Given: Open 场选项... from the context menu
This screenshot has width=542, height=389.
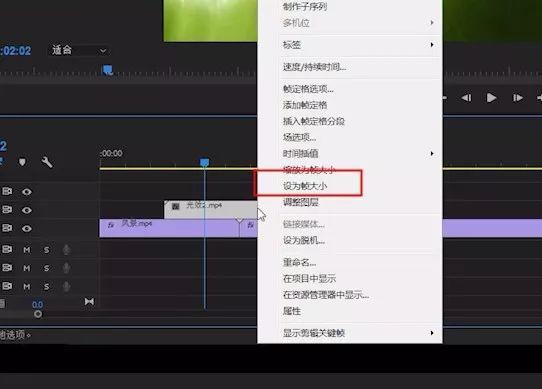Looking at the screenshot, I should coord(299,137).
